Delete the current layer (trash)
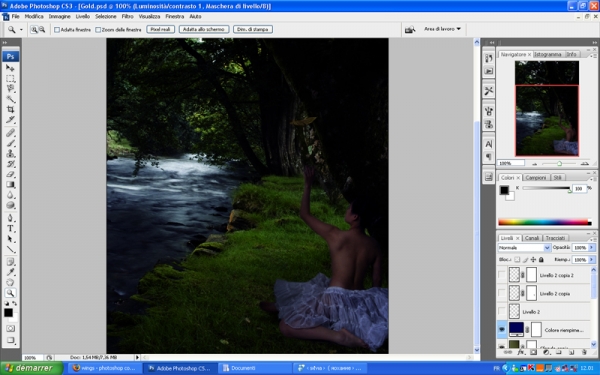This screenshot has height=375, width=600. coord(584,352)
